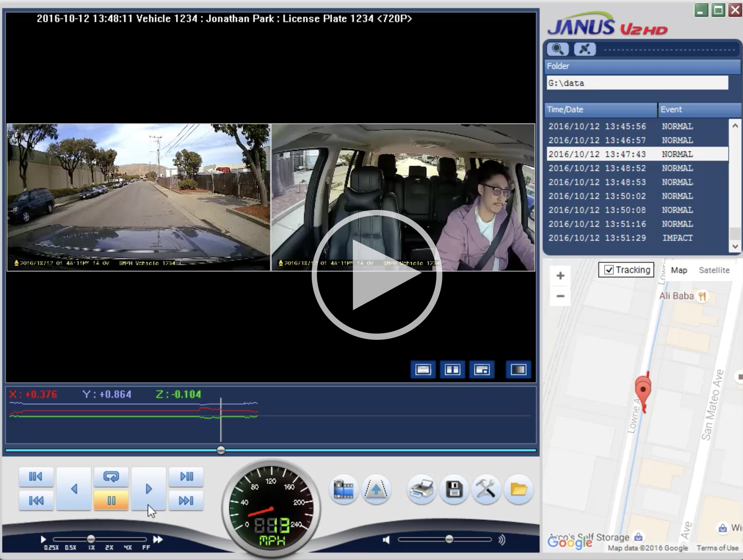
Task: Click the playback speed slider knob
Action: tap(91, 539)
